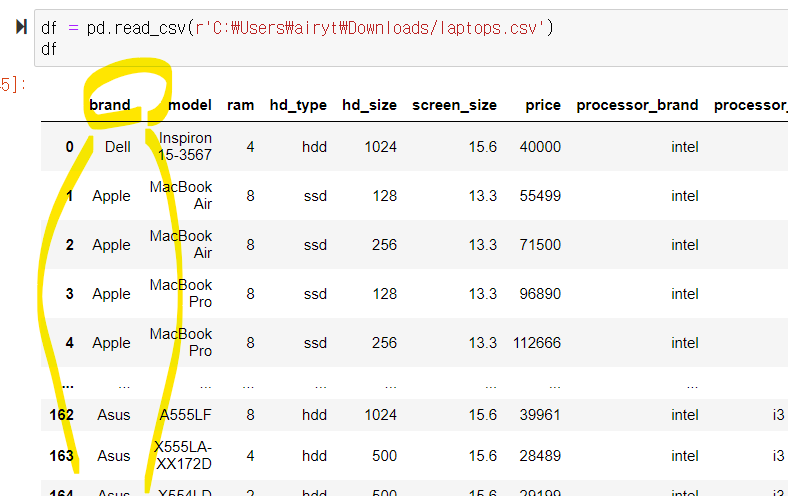Image resolution: width=788 pixels, height=496 pixels.
Task: Click the 128 hd_size cell in row 1
Action: [x=384, y=195]
